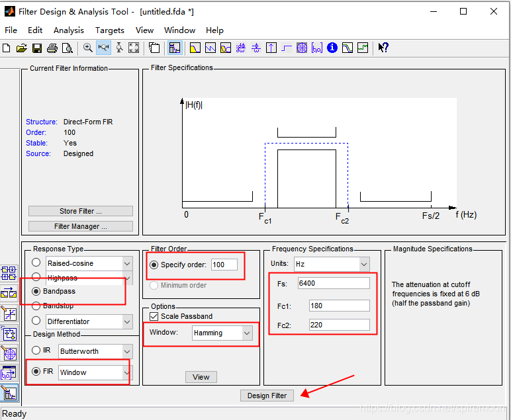Open the Import Filter sidebar panel
The height and width of the screenshot is (420, 511).
pos(9,374)
